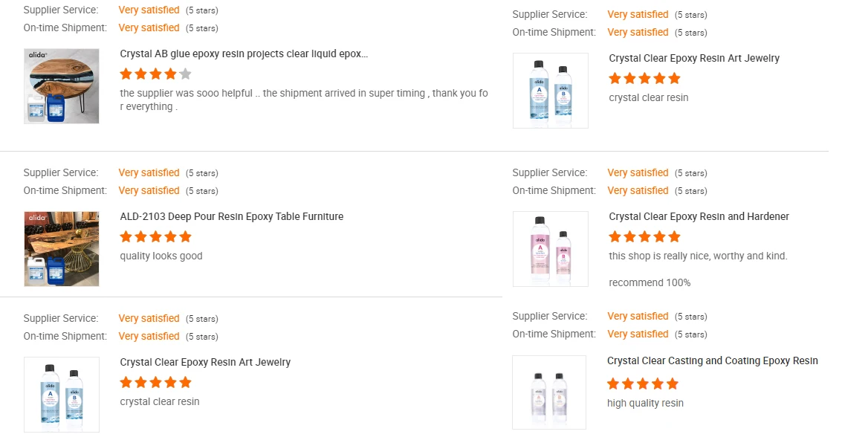The image size is (868, 440).
Task: Select first star under ALD-2103 Deep Pour Resin
Action: coord(126,236)
